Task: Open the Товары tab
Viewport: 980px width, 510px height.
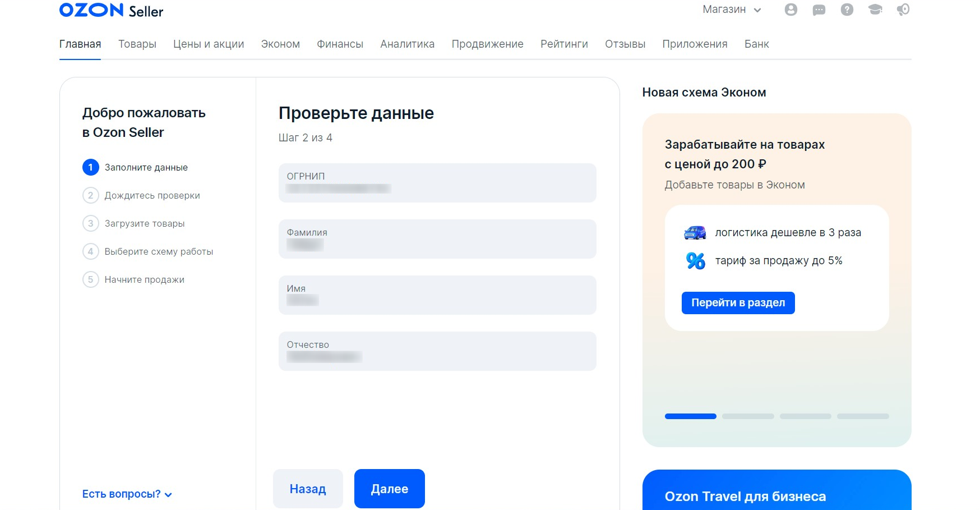Action: click(137, 44)
